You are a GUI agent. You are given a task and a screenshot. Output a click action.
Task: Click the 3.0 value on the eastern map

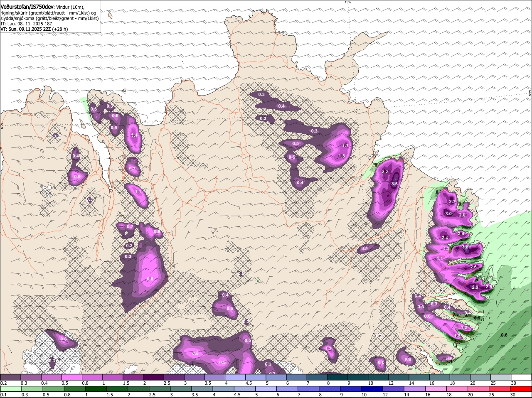coord(448,214)
